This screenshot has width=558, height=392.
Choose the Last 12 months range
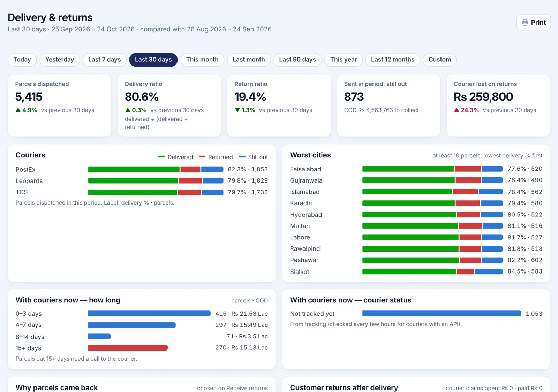[x=393, y=60]
